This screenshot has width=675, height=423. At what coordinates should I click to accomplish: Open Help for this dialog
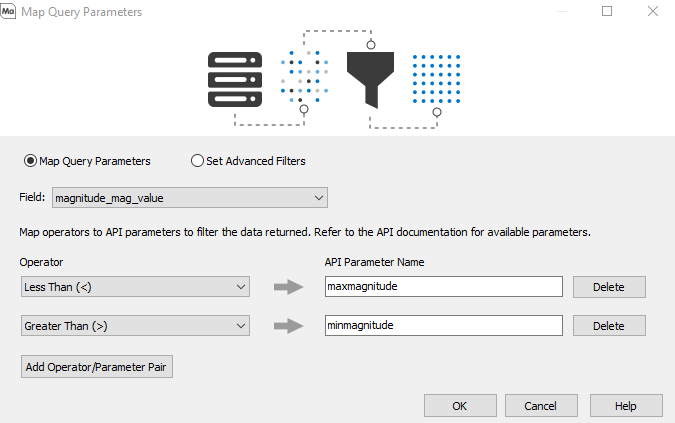(625, 406)
